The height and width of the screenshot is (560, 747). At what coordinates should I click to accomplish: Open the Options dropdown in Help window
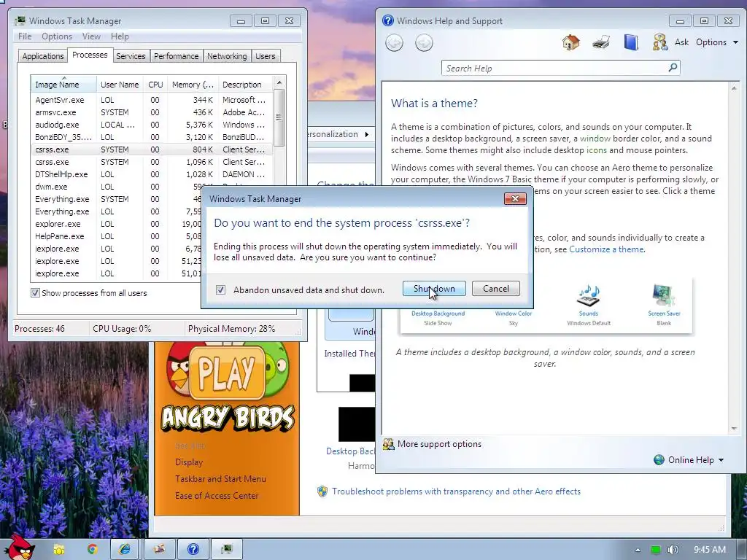coord(717,42)
